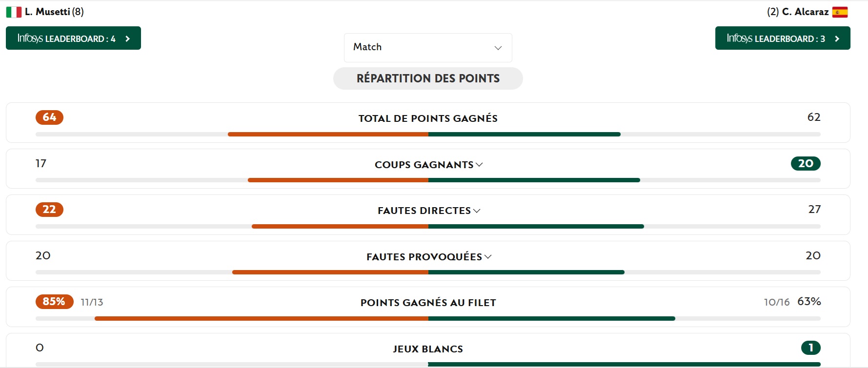Click the Italian flag icon
This screenshot has width=868, height=368.
(x=14, y=12)
